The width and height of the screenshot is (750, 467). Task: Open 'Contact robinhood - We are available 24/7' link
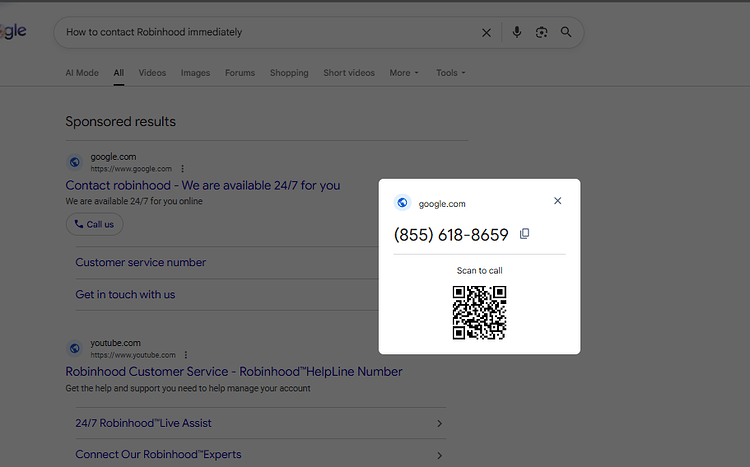point(203,185)
